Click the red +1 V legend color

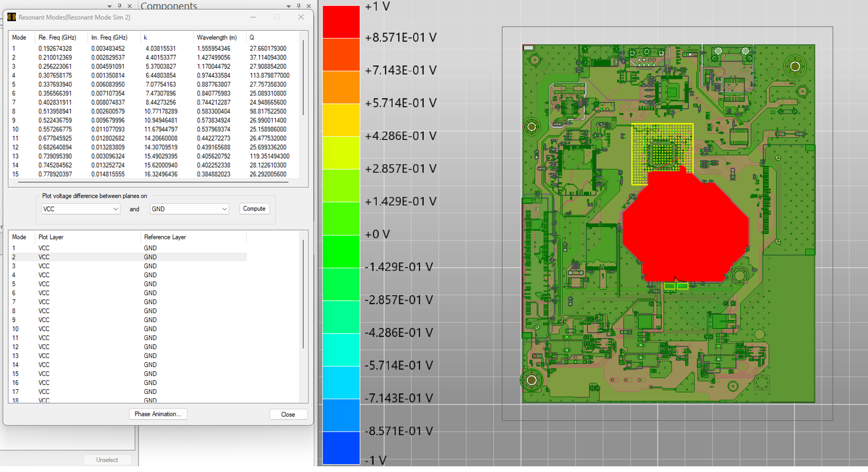[x=341, y=22]
